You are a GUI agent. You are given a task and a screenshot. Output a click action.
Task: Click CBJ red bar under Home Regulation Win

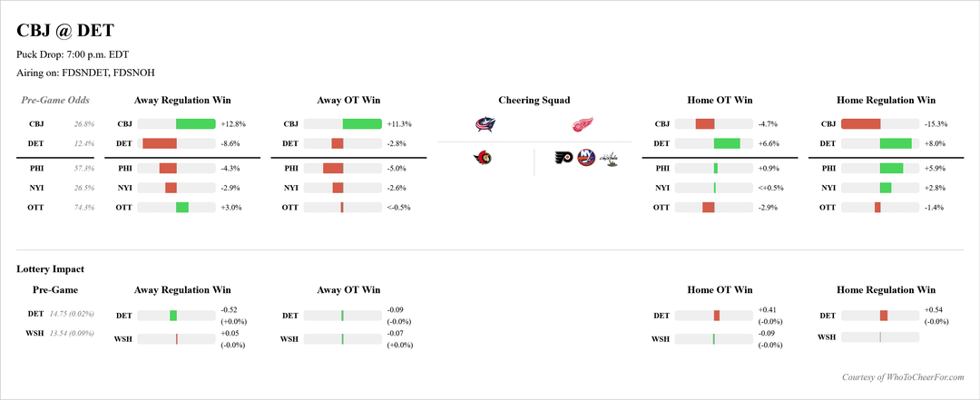click(860, 123)
